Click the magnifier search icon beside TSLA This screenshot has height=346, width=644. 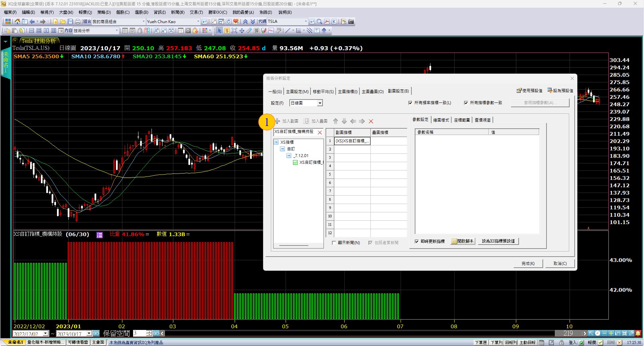click(x=319, y=21)
